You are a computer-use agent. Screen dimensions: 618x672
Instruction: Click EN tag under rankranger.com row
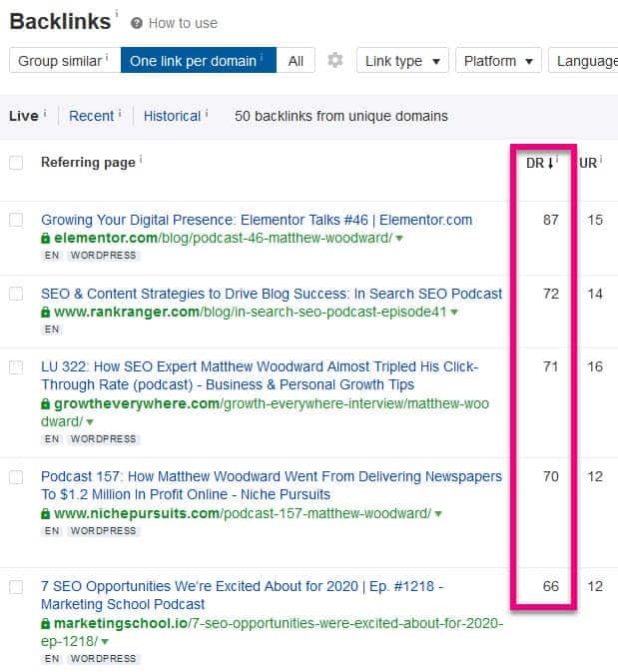click(52, 330)
